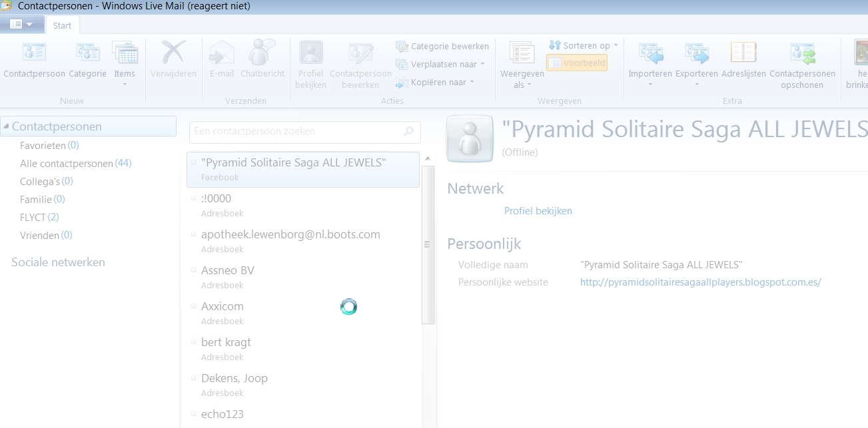Click the (Offline) status text

pyautogui.click(x=520, y=152)
